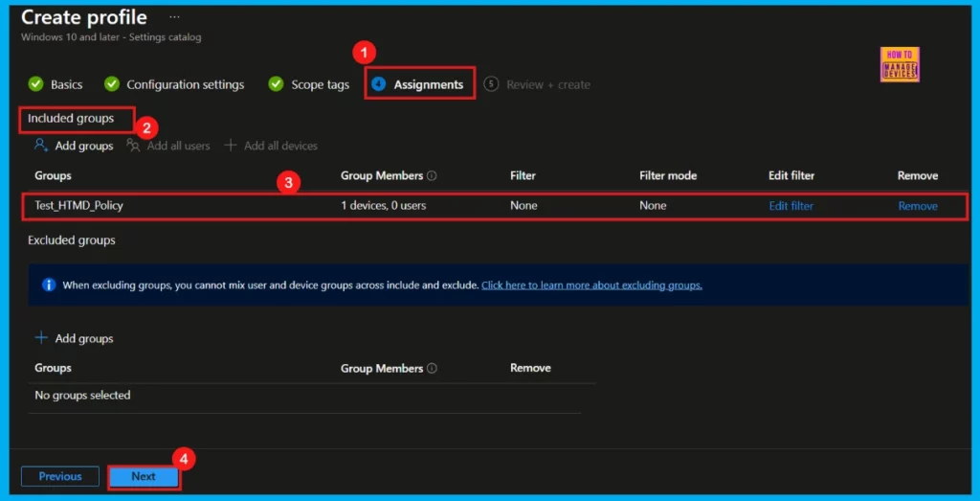Click the plus icon of excluded Add groups
This screenshot has width=980, height=501.
(41, 338)
